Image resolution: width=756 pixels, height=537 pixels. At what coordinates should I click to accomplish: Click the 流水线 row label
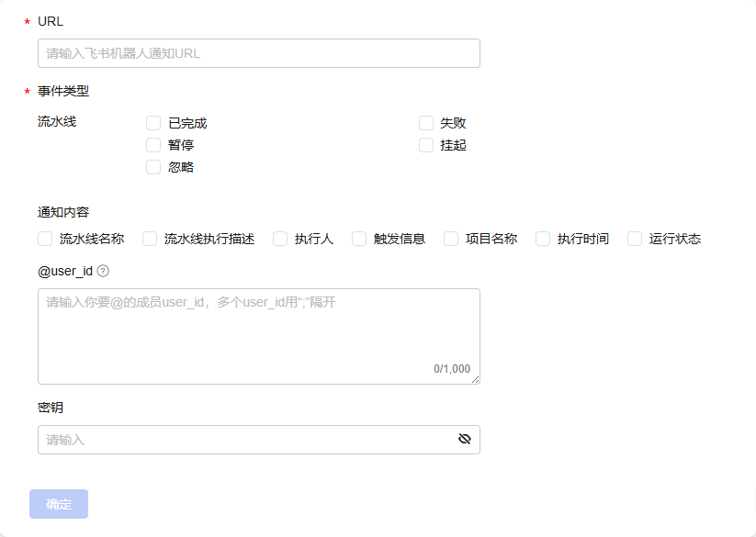57,121
